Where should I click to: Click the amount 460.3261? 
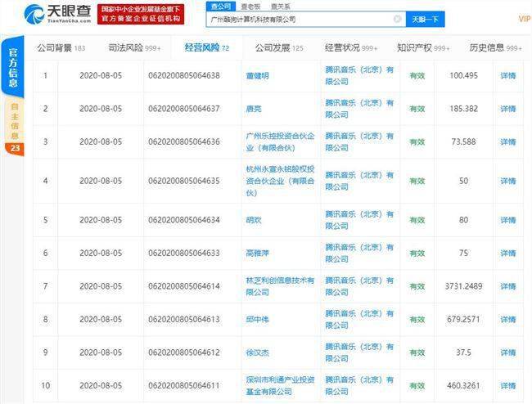click(x=463, y=386)
